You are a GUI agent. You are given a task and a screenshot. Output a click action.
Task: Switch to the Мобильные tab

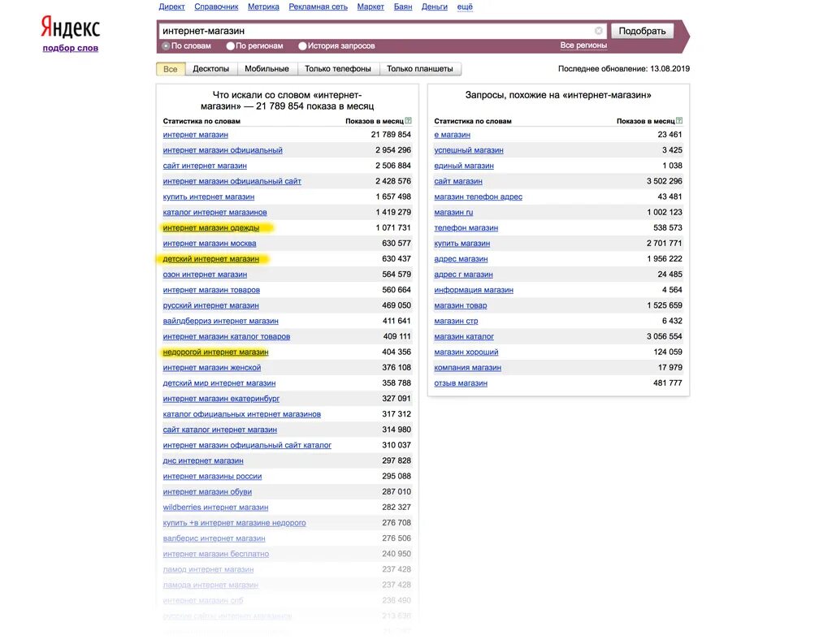pyautogui.click(x=266, y=69)
